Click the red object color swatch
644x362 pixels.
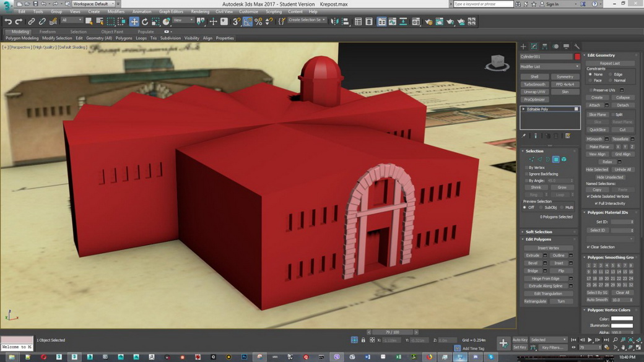(x=577, y=56)
